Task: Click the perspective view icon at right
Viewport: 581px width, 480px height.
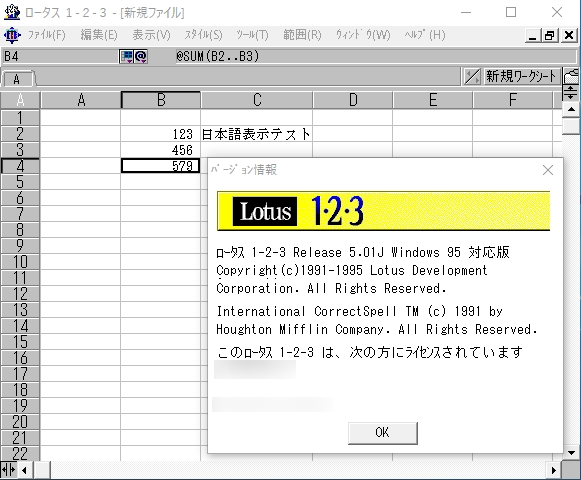Action: (571, 76)
